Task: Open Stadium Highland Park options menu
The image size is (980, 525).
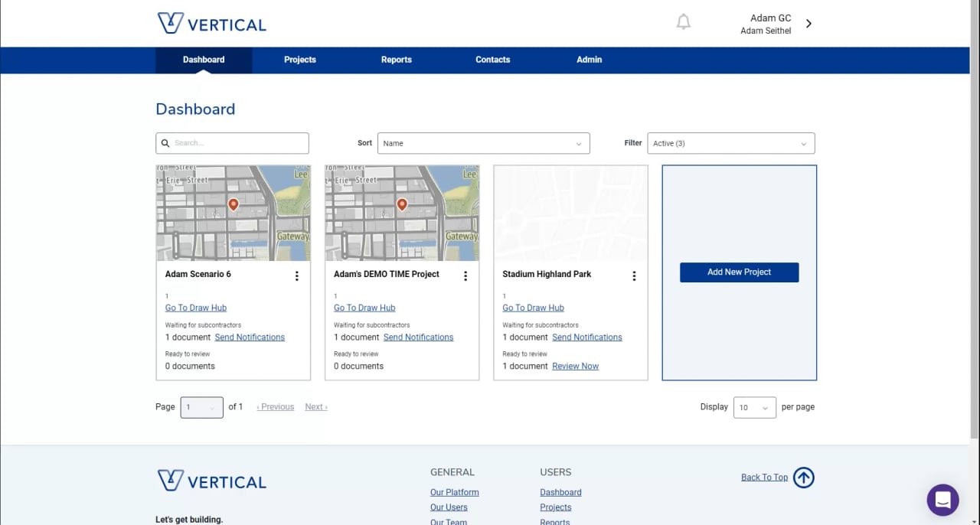Action: pyautogui.click(x=634, y=276)
